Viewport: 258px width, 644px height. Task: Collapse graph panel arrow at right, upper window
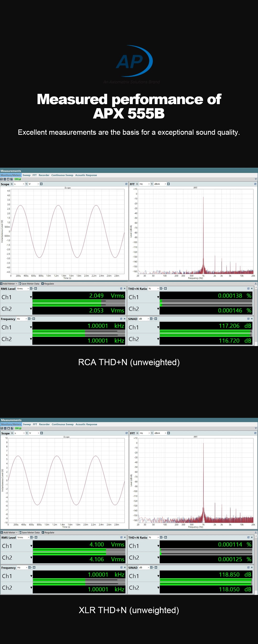coord(256,179)
